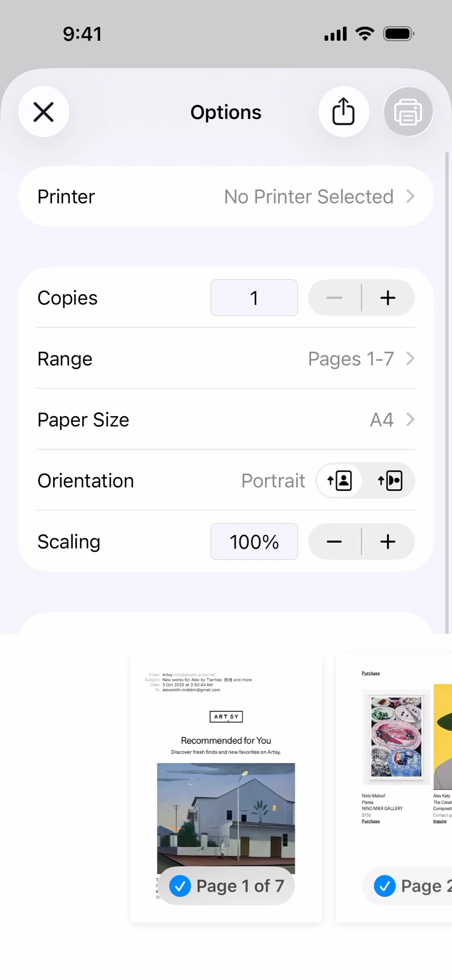Deselect the Page 2 checkmark
Screen dimensions: 452x980
point(384,886)
